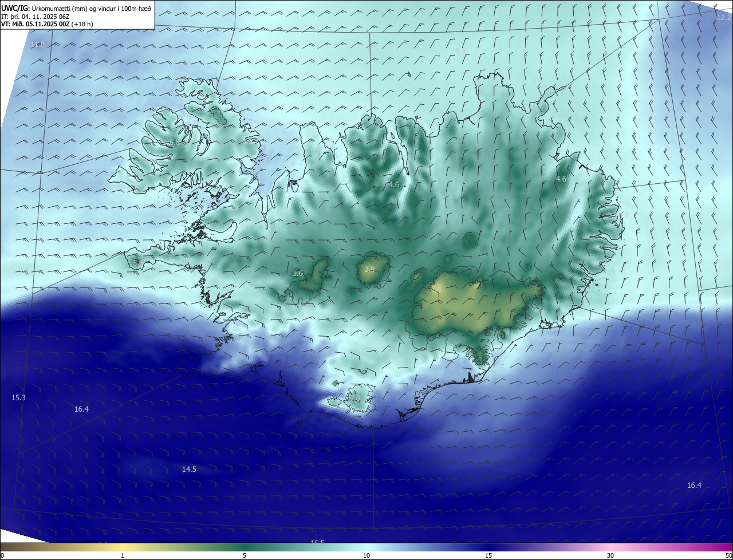Click the 11.8 map value
The image size is (733, 560).
tap(37, 45)
